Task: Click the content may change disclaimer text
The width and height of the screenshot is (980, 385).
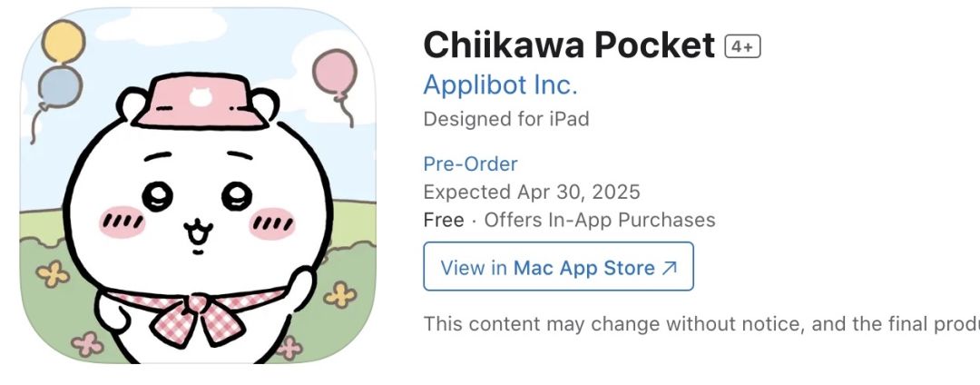Action: click(701, 324)
